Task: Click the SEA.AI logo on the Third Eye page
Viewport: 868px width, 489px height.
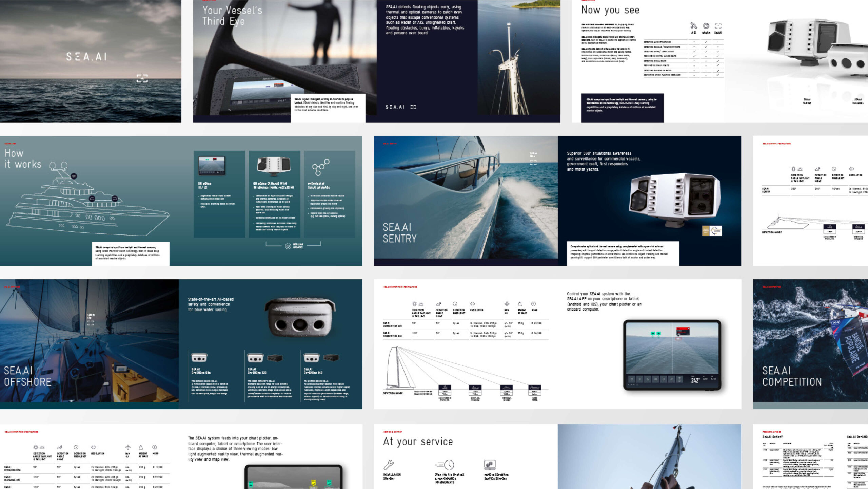Action: pos(395,107)
